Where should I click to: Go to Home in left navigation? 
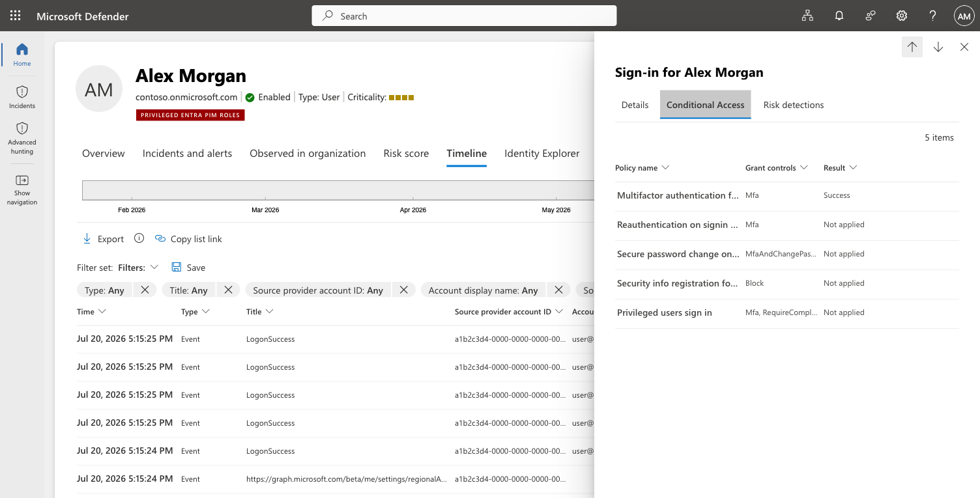click(22, 55)
